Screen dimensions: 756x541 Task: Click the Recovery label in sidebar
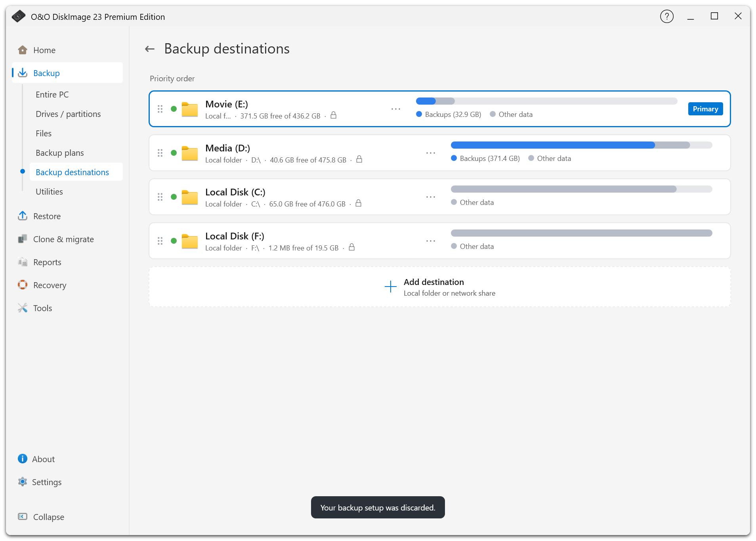pyautogui.click(x=50, y=285)
